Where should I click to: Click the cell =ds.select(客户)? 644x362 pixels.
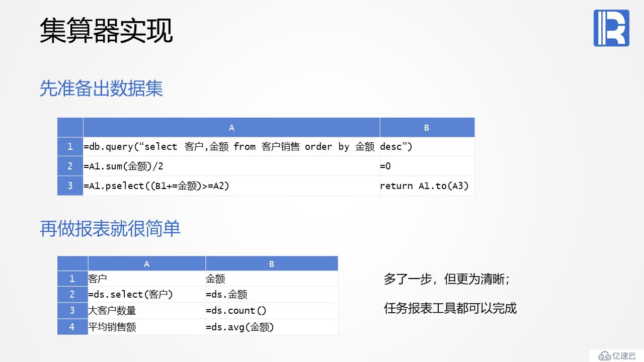(147, 295)
